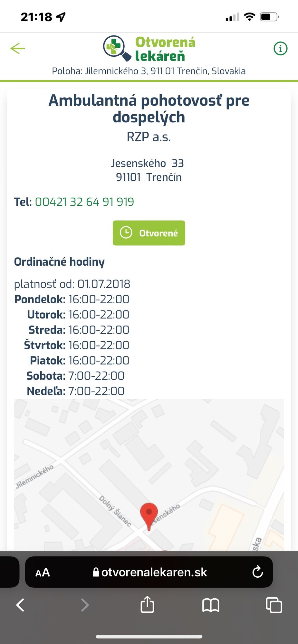298x644 pixels.
Task: Tap the green back arrow in header
Action: 18,49
